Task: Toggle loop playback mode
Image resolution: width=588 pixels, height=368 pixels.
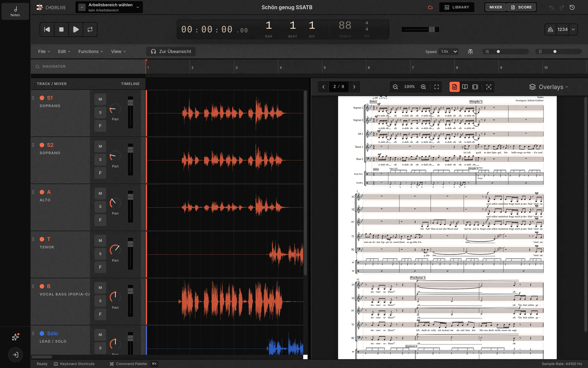Action: [90, 29]
